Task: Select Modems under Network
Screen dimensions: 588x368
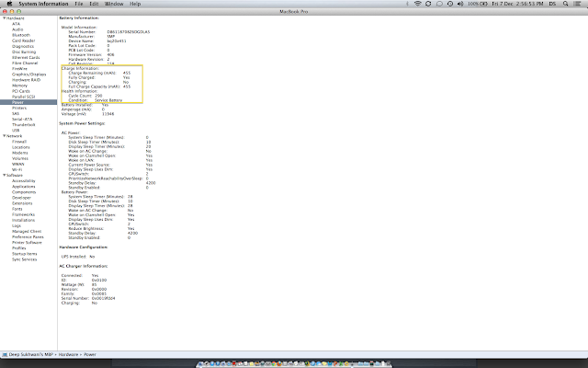Action: pos(20,153)
